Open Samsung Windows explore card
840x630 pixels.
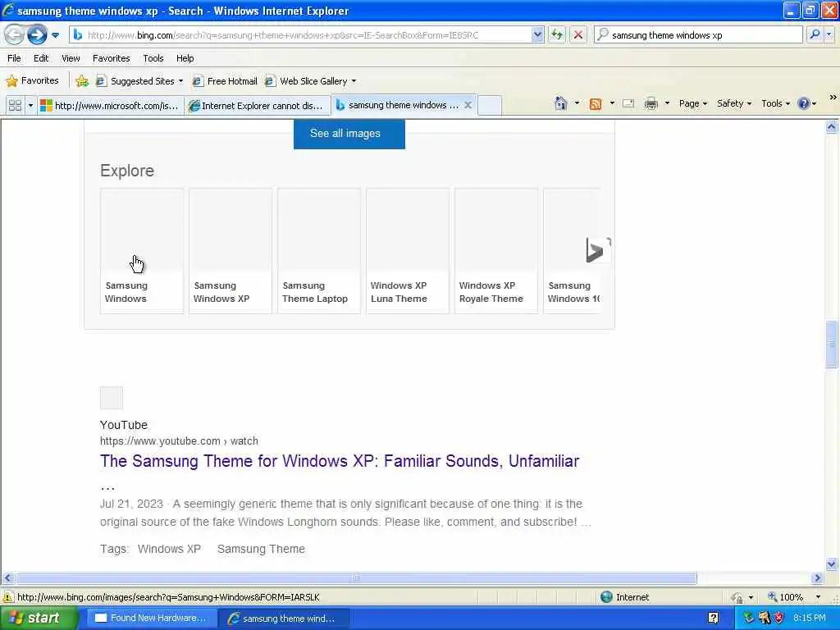142,251
